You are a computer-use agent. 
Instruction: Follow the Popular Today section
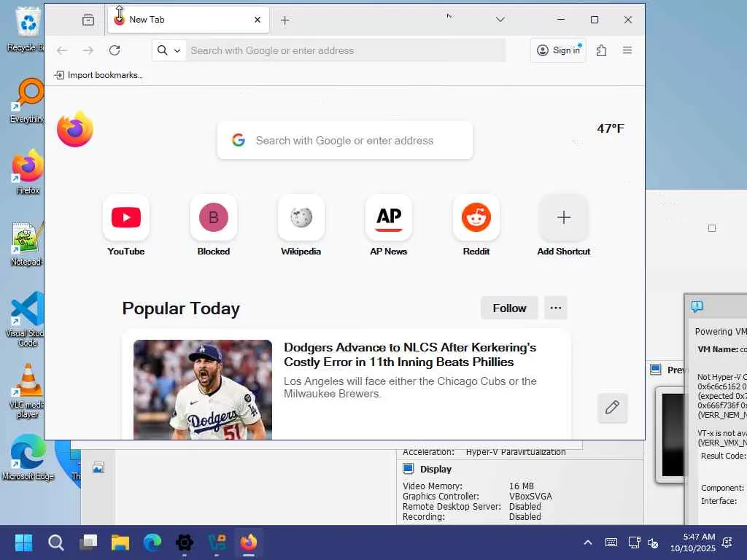click(x=509, y=308)
